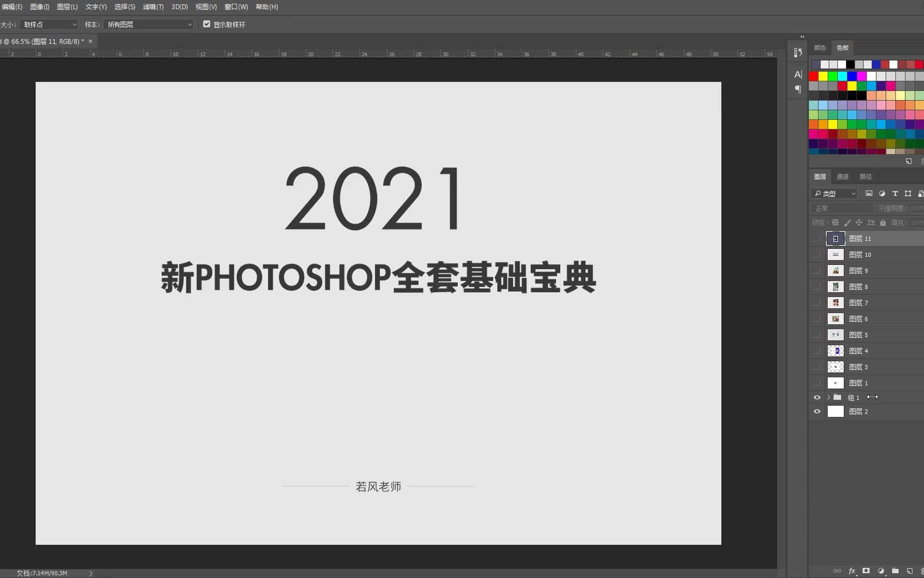Toggle visibility of 图层 9
The height and width of the screenshot is (578, 924).
(817, 271)
